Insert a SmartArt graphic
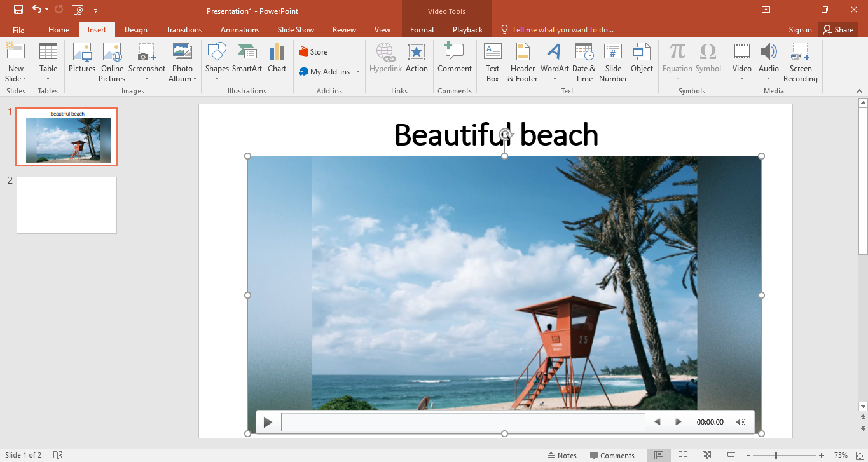Screen dimensions: 868x462 (247, 62)
